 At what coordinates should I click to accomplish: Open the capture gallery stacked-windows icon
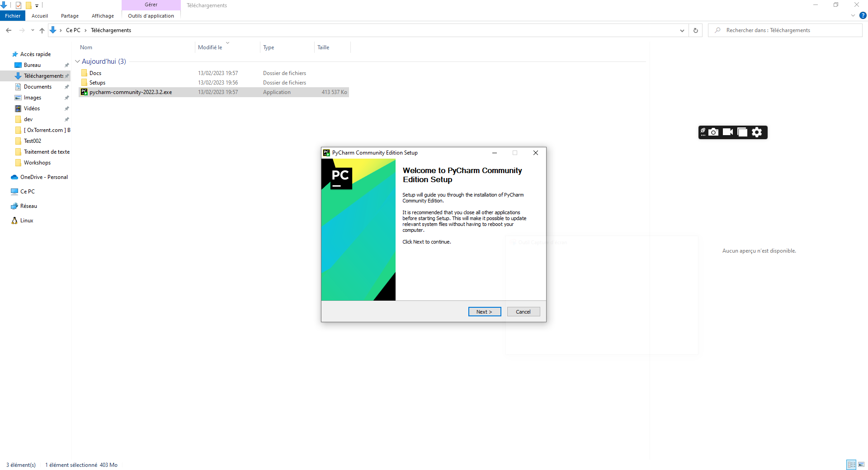click(x=742, y=132)
